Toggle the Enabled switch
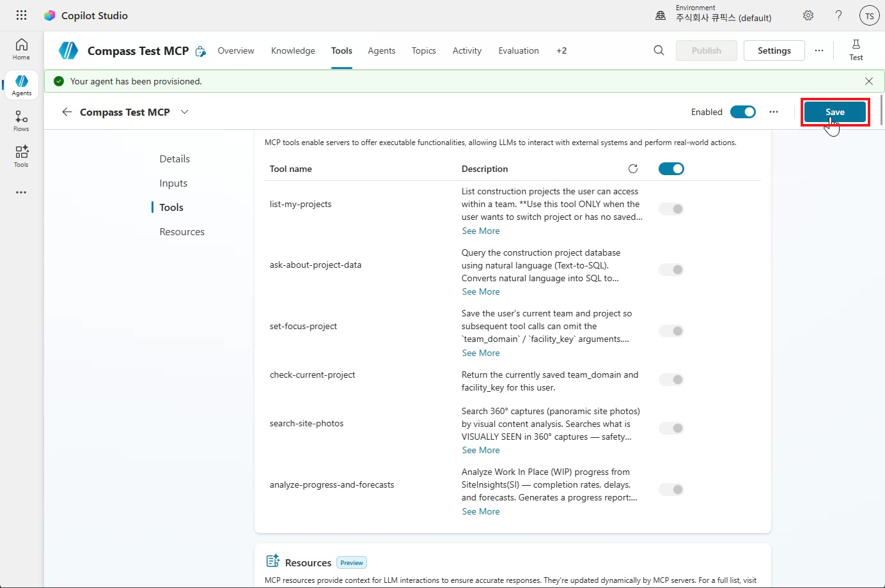Image resolution: width=885 pixels, height=588 pixels. click(x=743, y=112)
